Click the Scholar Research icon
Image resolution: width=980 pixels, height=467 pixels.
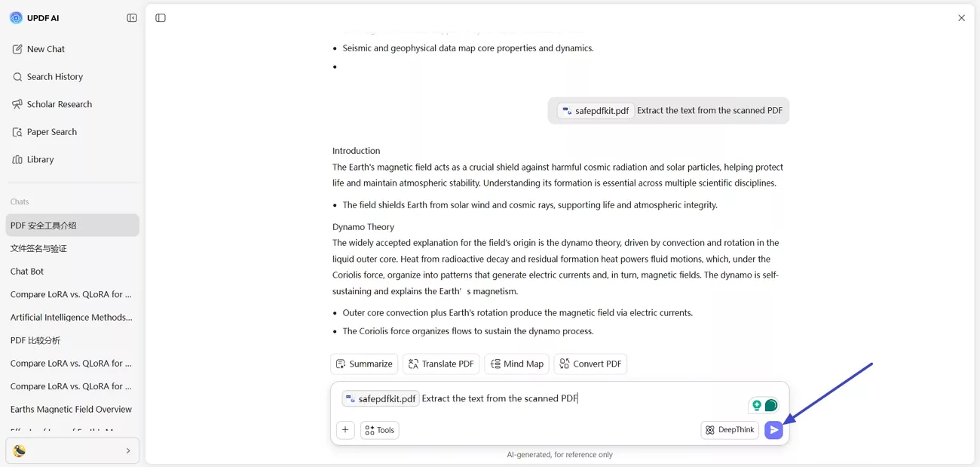click(17, 104)
